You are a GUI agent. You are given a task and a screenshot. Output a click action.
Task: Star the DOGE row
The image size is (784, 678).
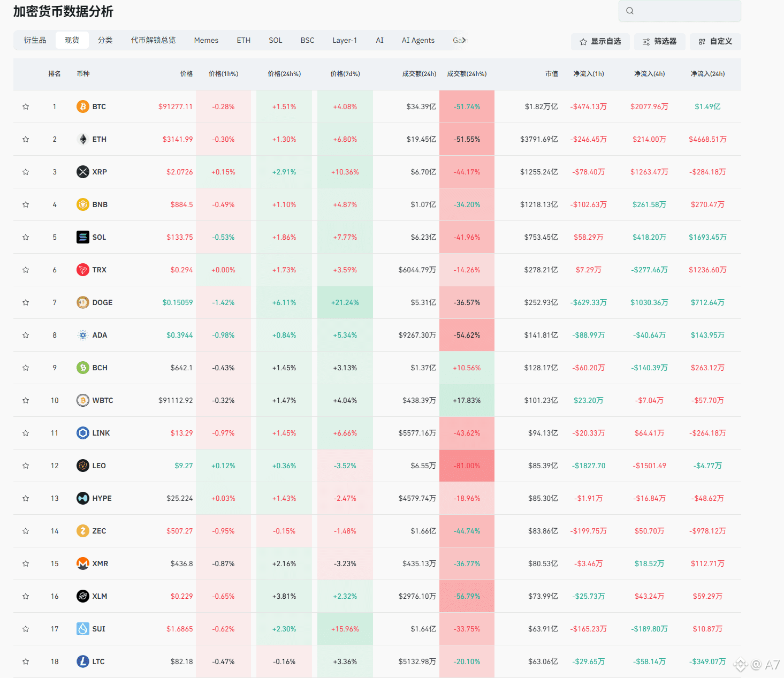pyautogui.click(x=26, y=302)
